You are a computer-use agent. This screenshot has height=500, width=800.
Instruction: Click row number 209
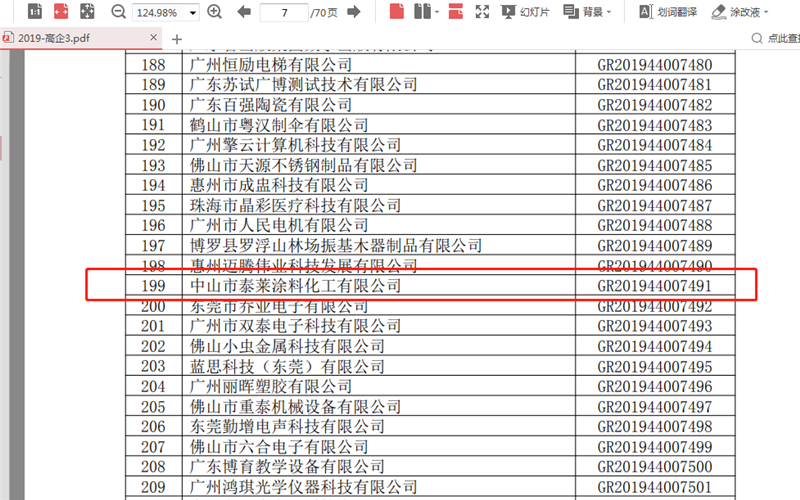click(x=153, y=487)
